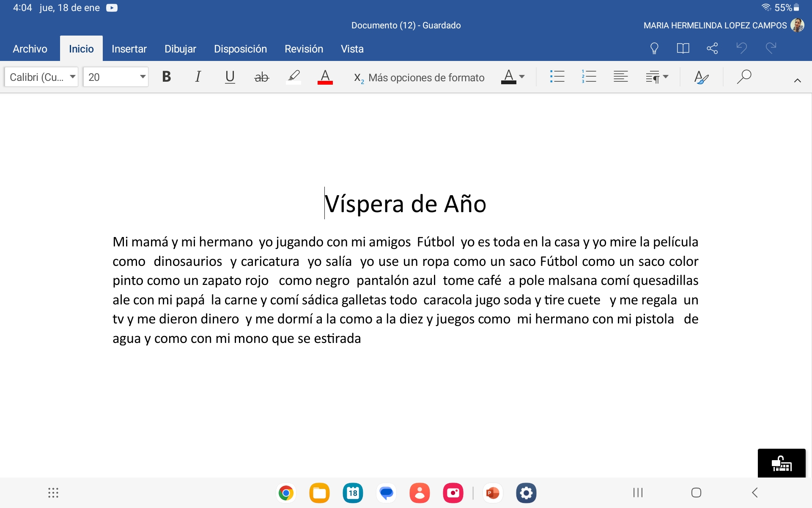812x508 pixels.
Task: Insert a numbered list
Action: 589,77
